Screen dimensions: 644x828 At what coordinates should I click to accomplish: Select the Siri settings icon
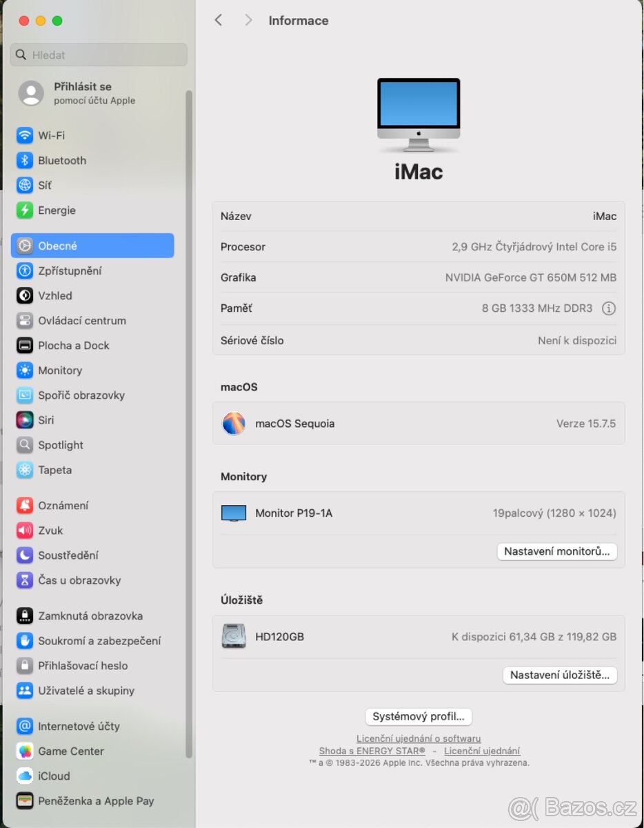click(26, 420)
